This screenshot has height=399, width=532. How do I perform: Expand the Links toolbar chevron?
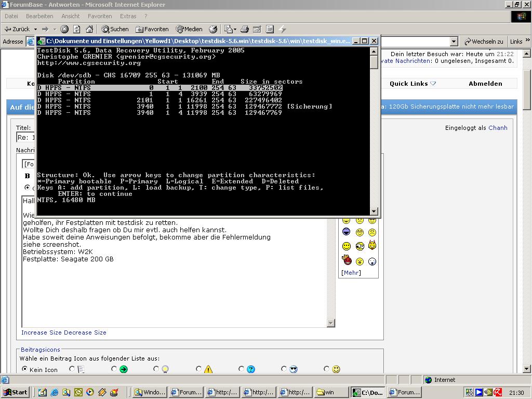point(528,41)
